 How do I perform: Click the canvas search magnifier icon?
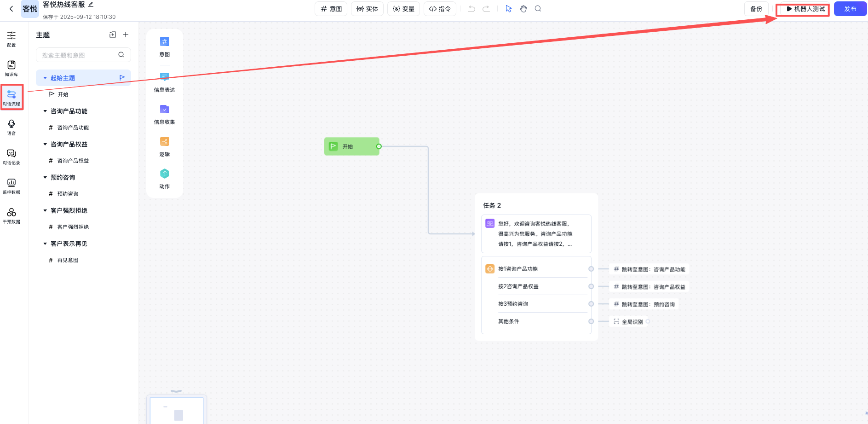[538, 9]
